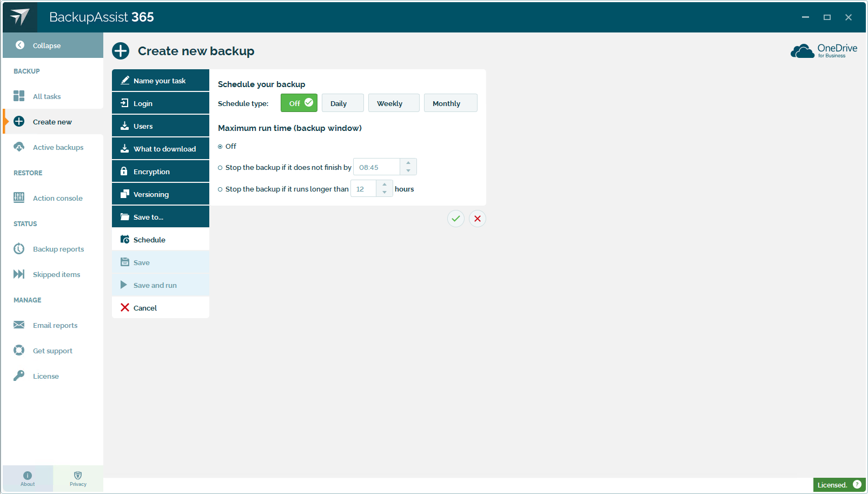Image resolution: width=868 pixels, height=494 pixels.
Task: Click the Backup reports clock icon
Action: (x=19, y=248)
